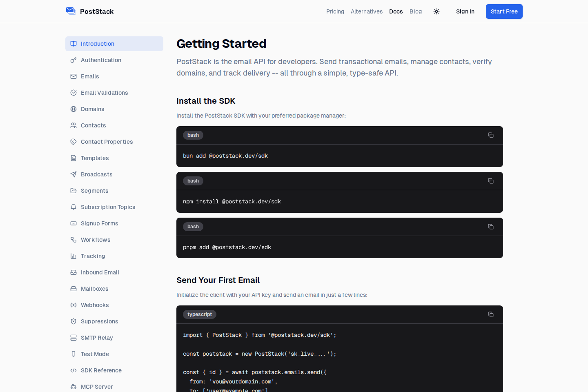Open Signup Forms documentation
Image resolution: width=588 pixels, height=392 pixels.
pyautogui.click(x=114, y=223)
